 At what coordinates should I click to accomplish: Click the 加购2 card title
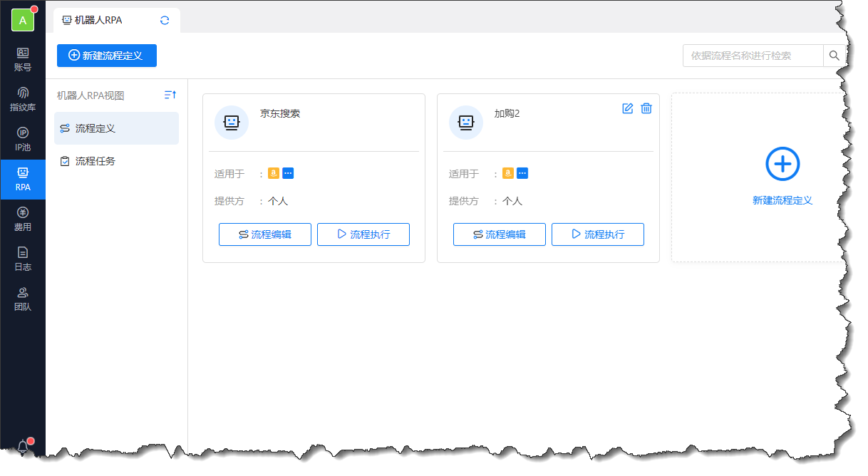click(507, 113)
